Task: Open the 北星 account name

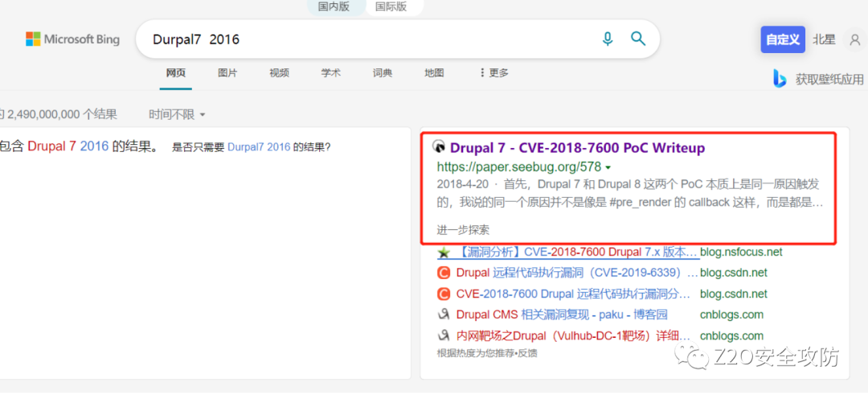Action: point(825,39)
